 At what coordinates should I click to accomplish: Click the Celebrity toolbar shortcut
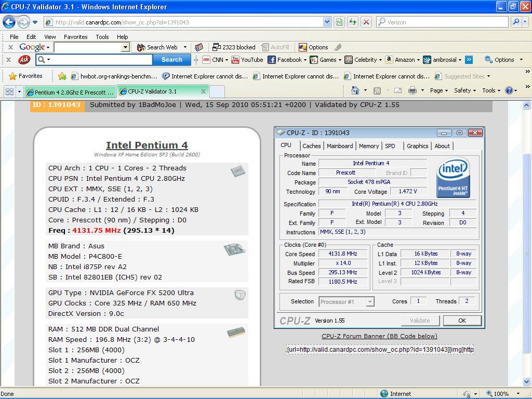(x=363, y=60)
